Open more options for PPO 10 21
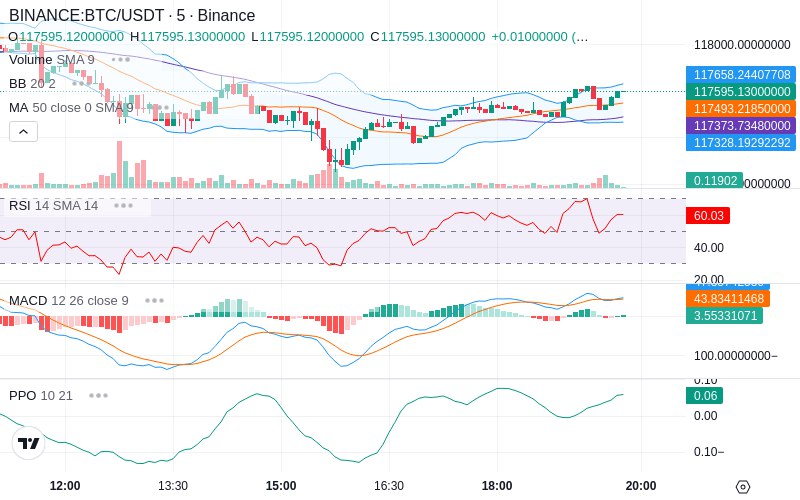This screenshot has height=500, width=800. pos(98,395)
